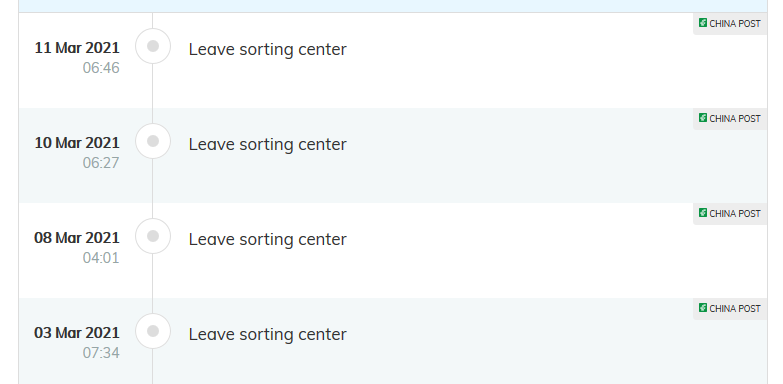Image resolution: width=783 pixels, height=384 pixels.
Task: Click CHINA POST badge on 11 Mar row
Action: (x=730, y=23)
